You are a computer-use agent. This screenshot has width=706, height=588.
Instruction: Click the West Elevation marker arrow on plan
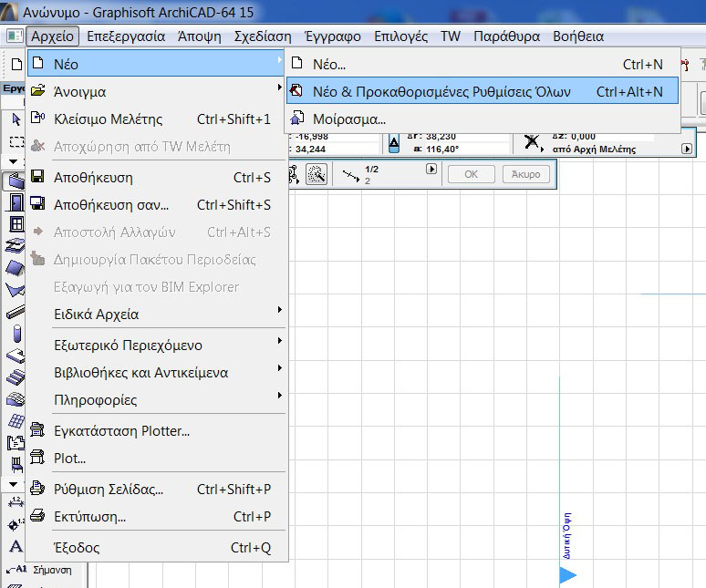click(x=567, y=574)
